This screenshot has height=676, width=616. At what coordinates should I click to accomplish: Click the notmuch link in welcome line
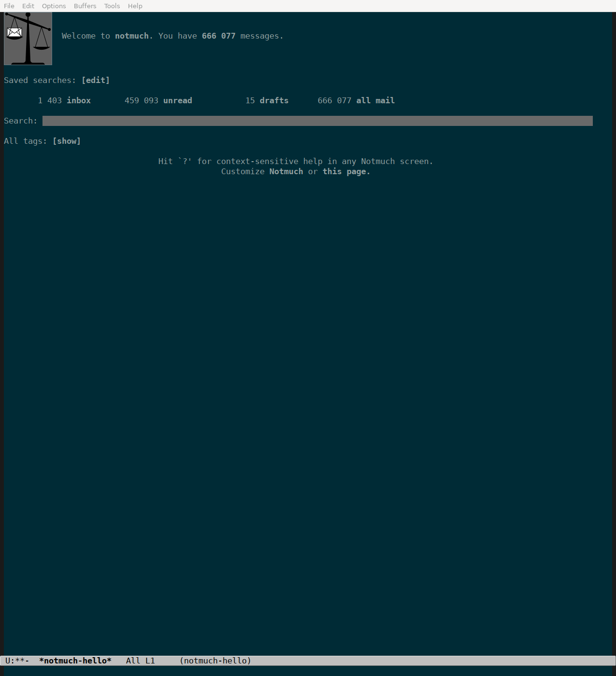[x=132, y=36]
